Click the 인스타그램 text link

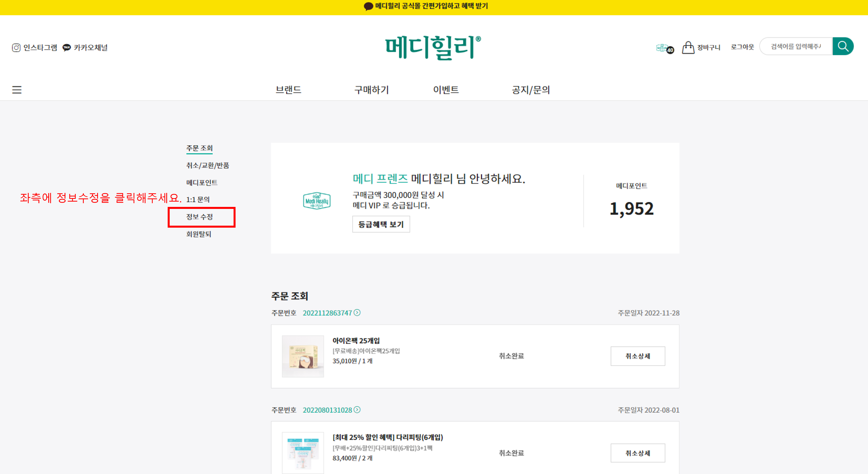(40, 48)
